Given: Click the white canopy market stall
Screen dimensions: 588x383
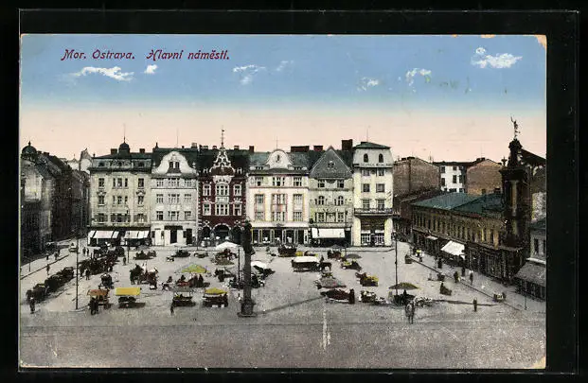Looking at the screenshot, I should point(226,247).
